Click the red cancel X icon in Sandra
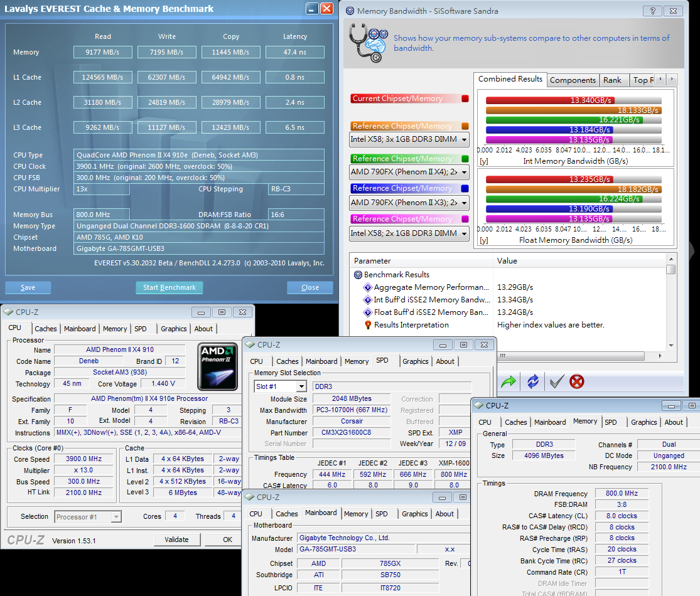The width and height of the screenshot is (700, 596). 577,381
